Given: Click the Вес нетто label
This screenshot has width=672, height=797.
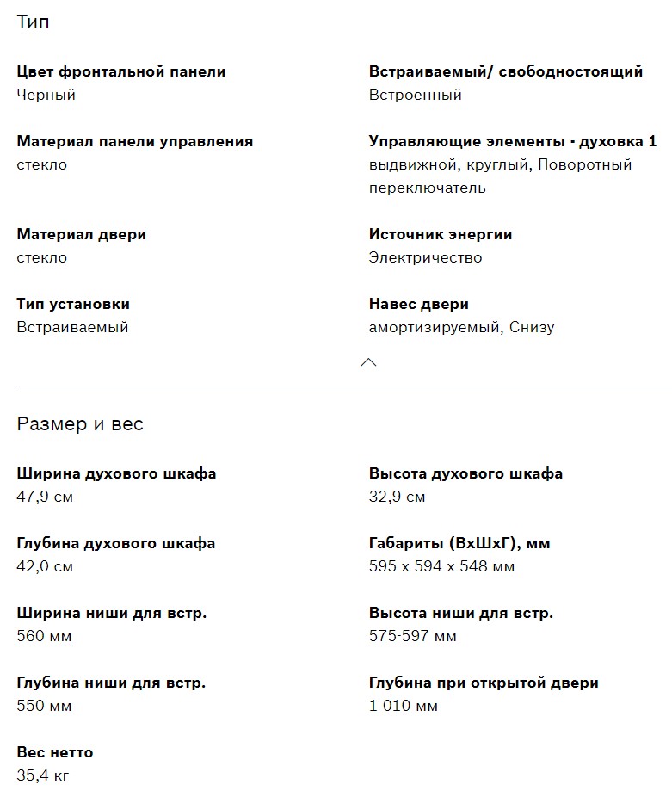Looking at the screenshot, I should point(55,752).
